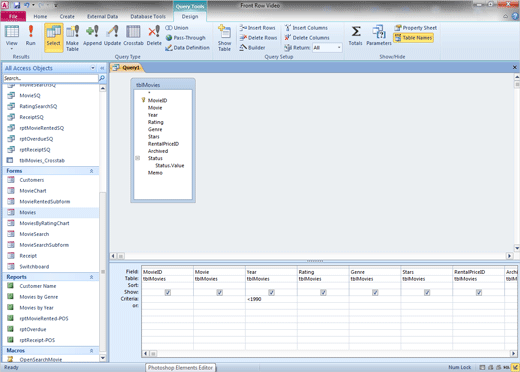Collapse the Reports group
This screenshot has width=520, height=372.
coord(91,277)
